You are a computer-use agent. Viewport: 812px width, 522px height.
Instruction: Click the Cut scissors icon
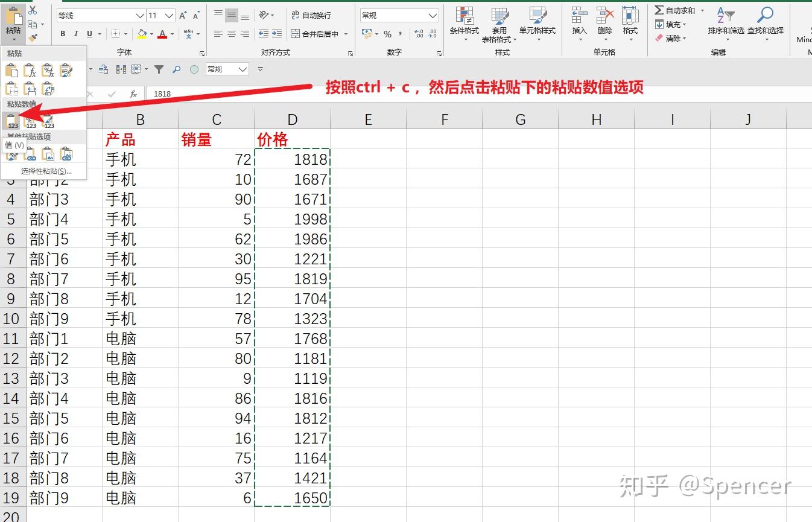point(33,10)
